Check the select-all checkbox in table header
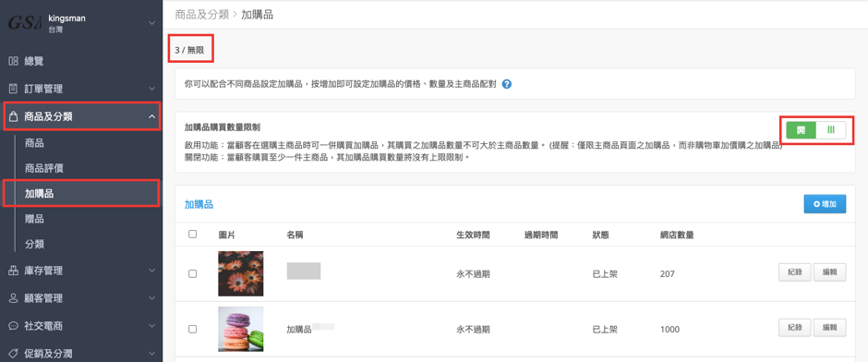The image size is (868, 362). 193,235
